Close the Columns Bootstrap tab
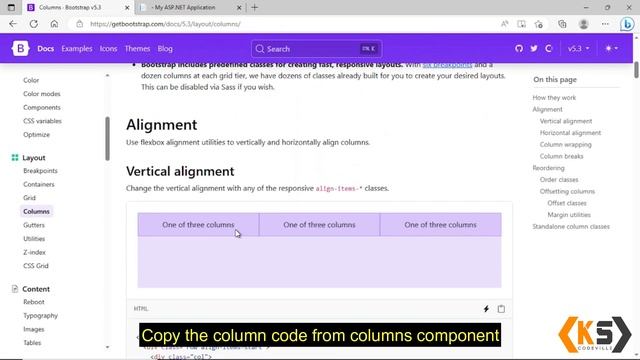This screenshot has height=360, width=640. pyautogui.click(x=127, y=7)
